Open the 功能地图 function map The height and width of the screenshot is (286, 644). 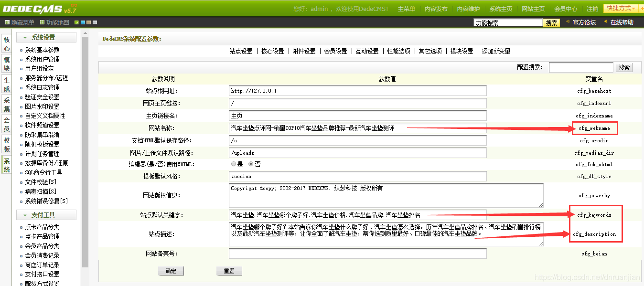[54, 22]
